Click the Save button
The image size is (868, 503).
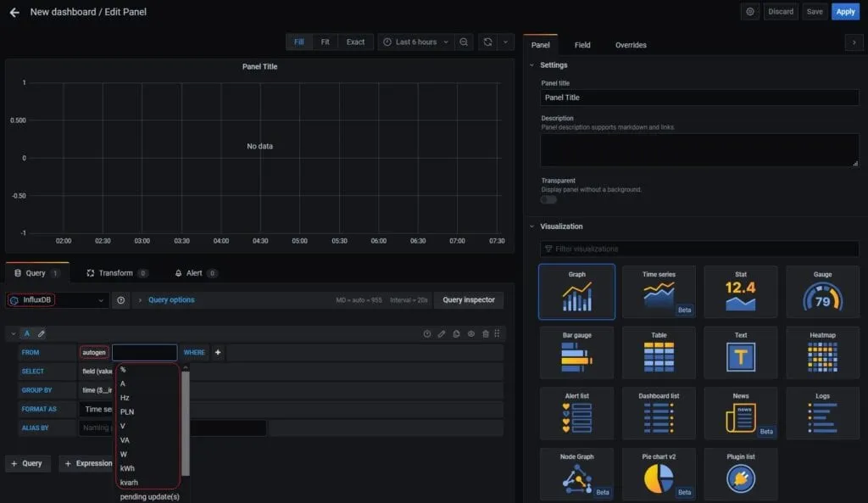coord(815,12)
